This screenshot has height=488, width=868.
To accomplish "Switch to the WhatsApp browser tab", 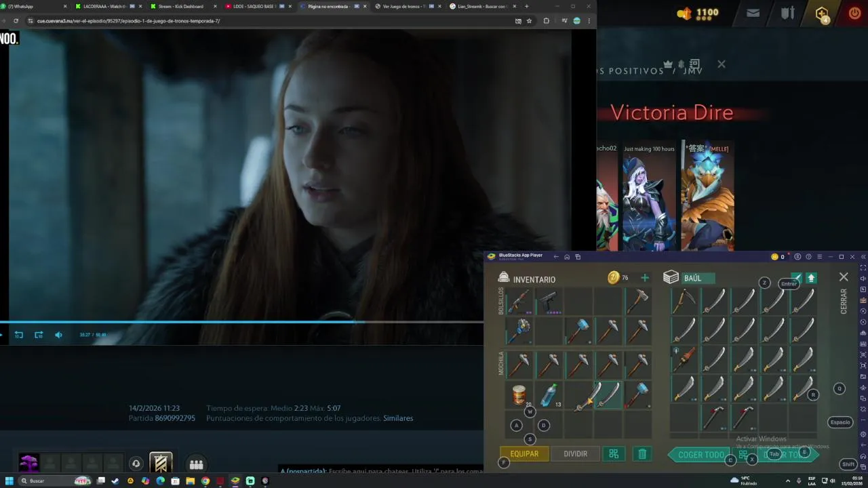I will point(34,6).
